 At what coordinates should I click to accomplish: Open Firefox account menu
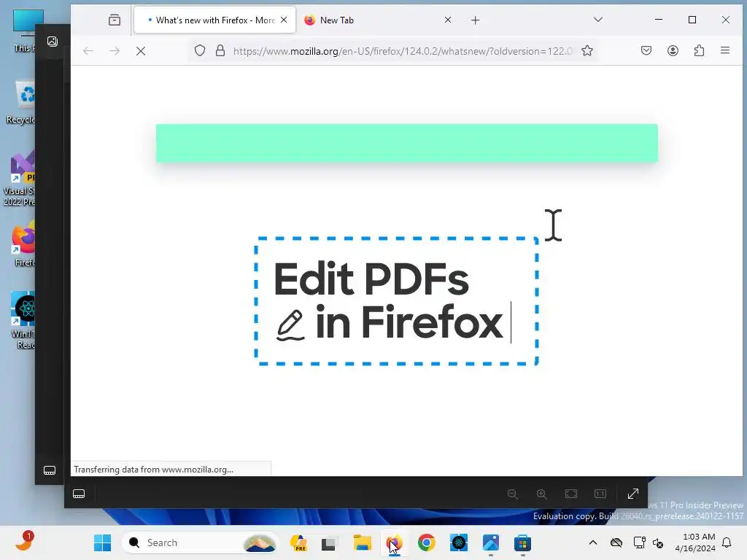point(673,50)
